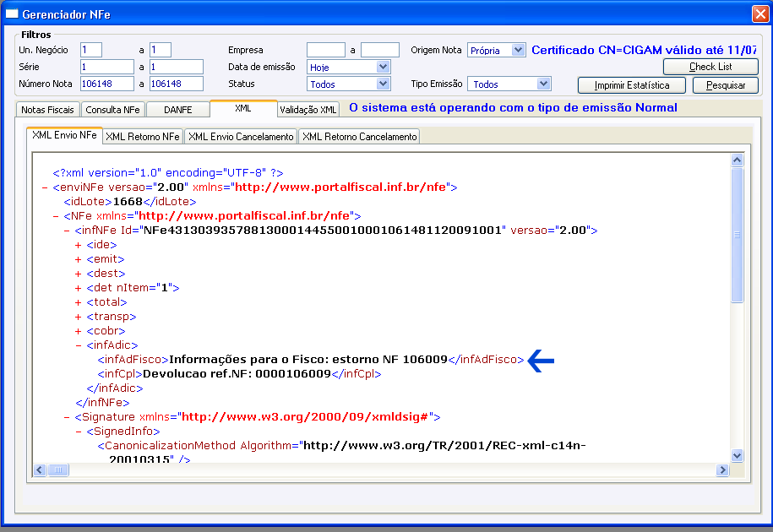Select the XML main tab
Image resolution: width=773 pixels, height=532 pixels.
pyautogui.click(x=243, y=108)
